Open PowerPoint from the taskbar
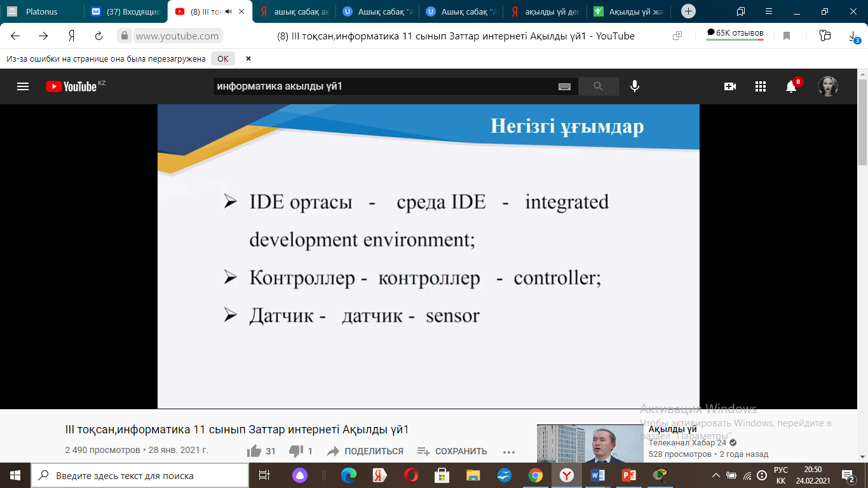Viewport: 868px width, 488px height. 629,475
